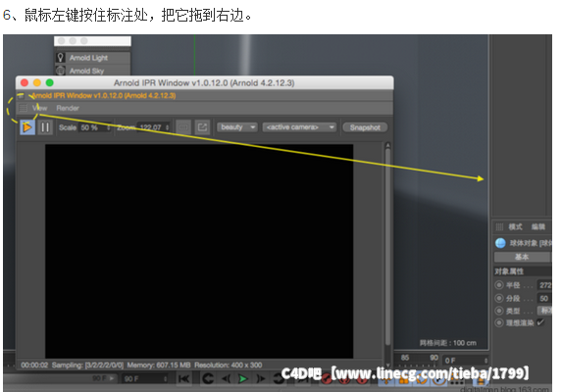Click the orange Arnold IPR Window tab title
562x392 pixels.
pyautogui.click(x=104, y=96)
